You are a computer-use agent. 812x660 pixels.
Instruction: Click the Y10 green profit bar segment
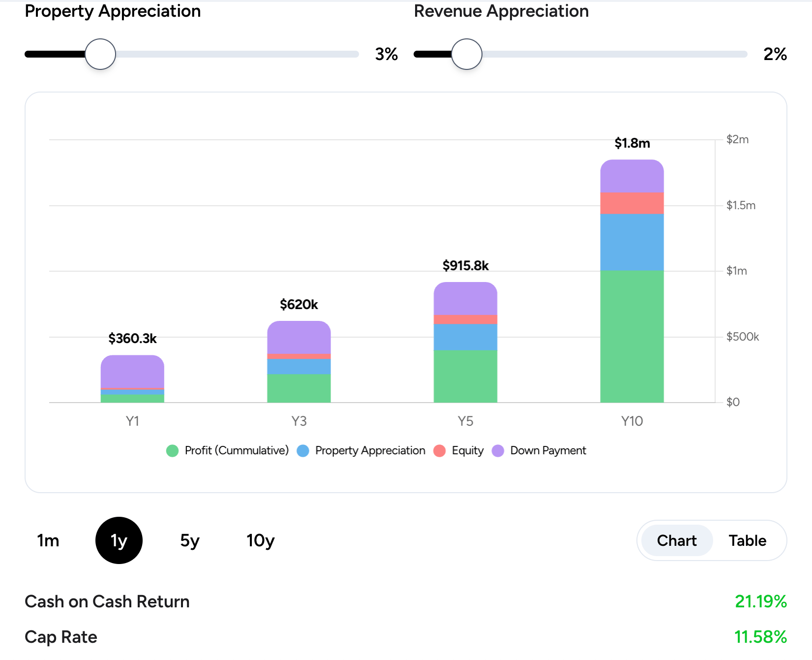[x=632, y=337]
